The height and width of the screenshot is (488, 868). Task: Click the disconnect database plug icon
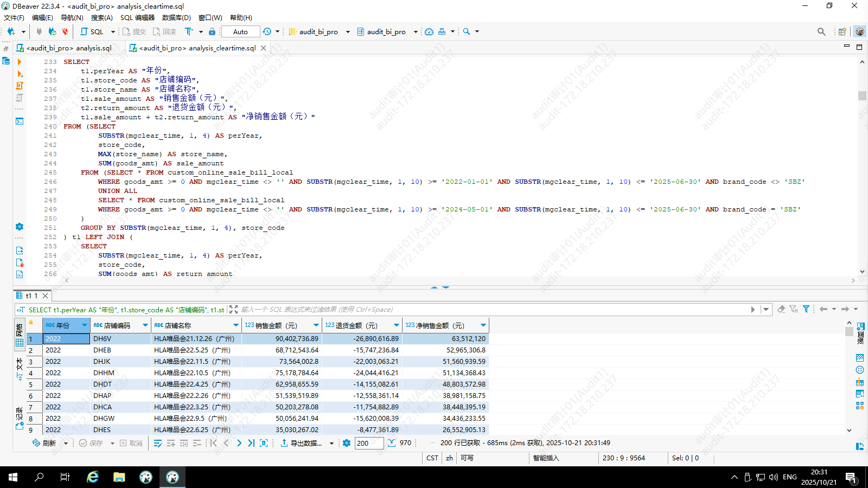pos(65,31)
